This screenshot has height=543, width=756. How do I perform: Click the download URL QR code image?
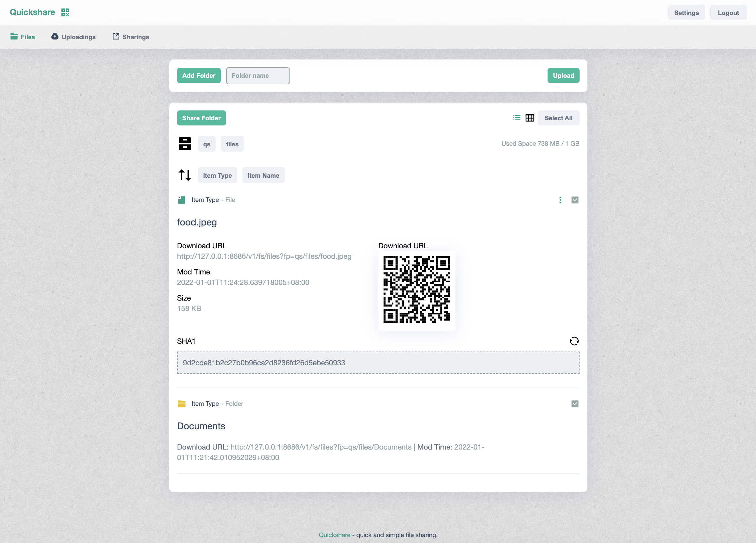416,290
